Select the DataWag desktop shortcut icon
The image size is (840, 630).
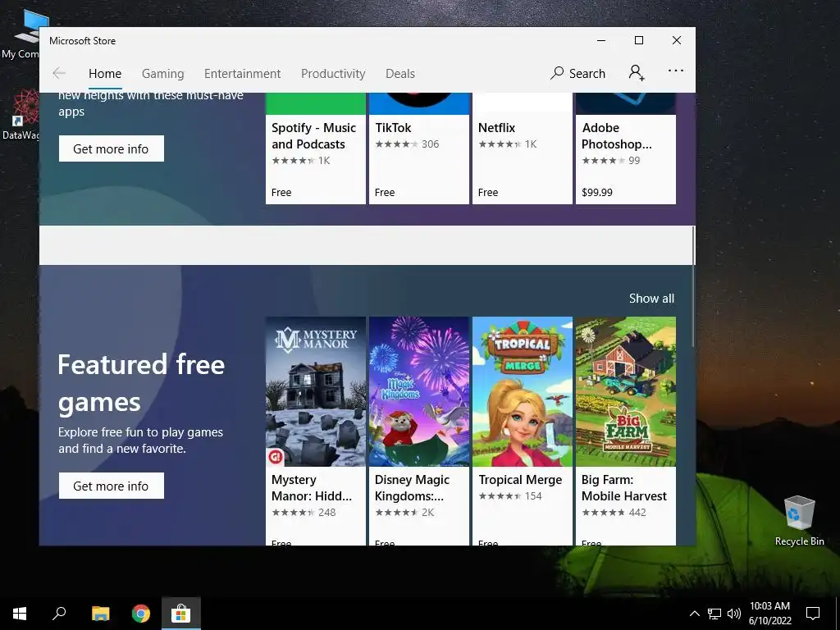coord(21,115)
